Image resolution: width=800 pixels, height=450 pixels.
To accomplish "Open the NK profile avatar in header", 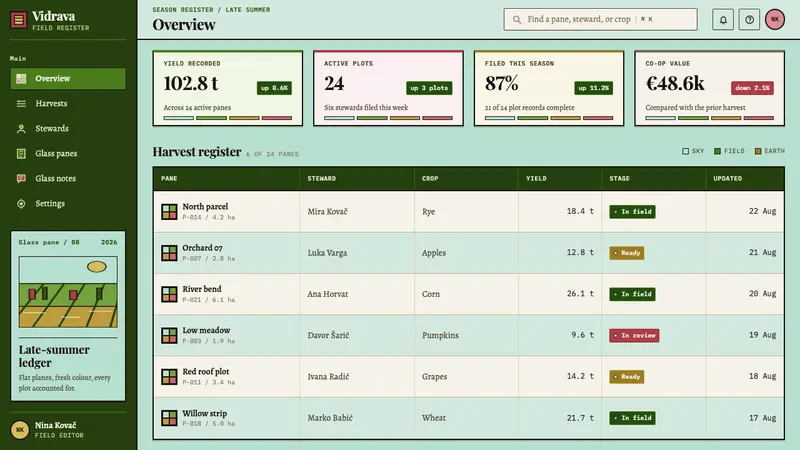I will 774,20.
